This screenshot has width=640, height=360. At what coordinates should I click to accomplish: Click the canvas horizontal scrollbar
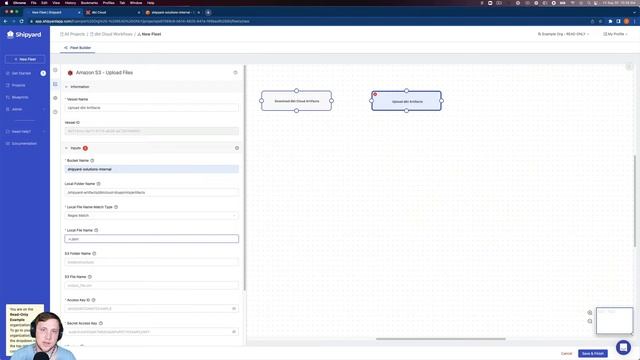[x=441, y=339]
